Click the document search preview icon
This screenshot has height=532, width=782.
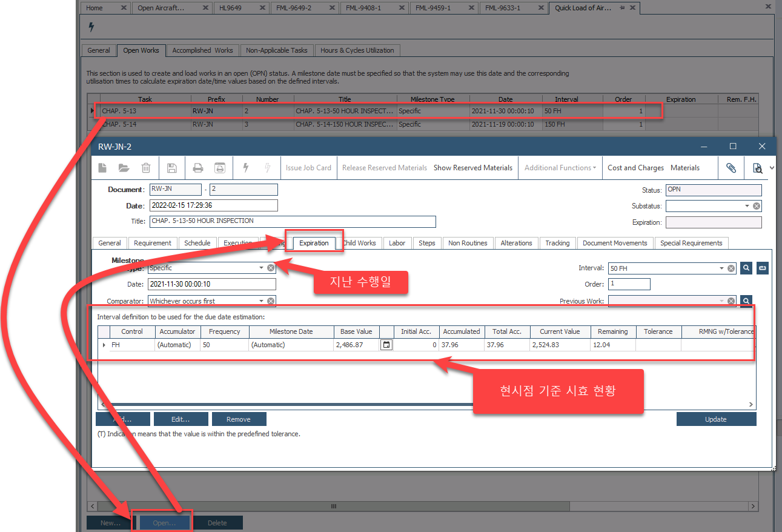(x=757, y=168)
